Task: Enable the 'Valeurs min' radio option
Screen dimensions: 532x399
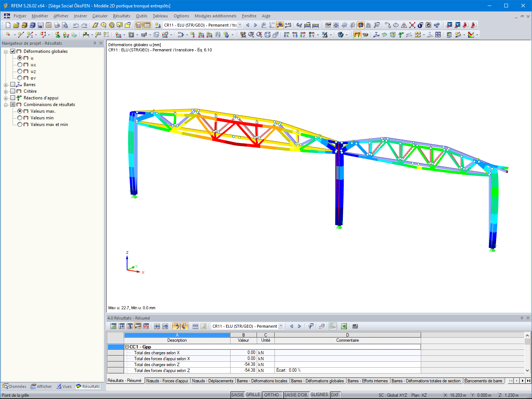Action: click(x=20, y=117)
